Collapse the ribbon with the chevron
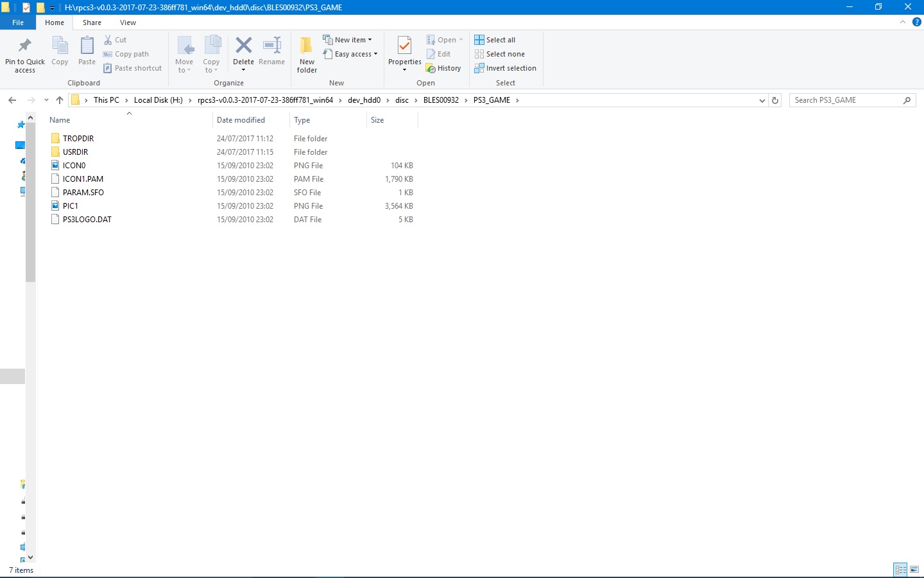Screen dimensions: 924x578 pyautogui.click(x=903, y=22)
